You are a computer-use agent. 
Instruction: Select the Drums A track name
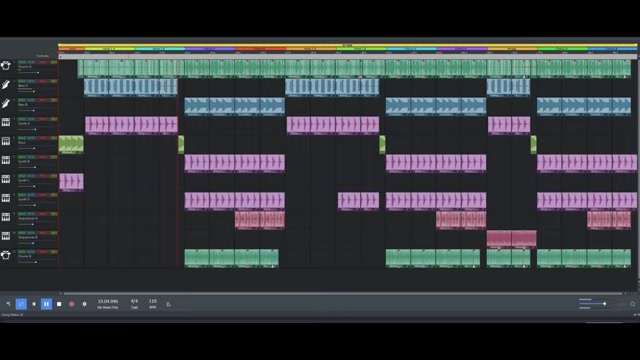click(x=24, y=67)
